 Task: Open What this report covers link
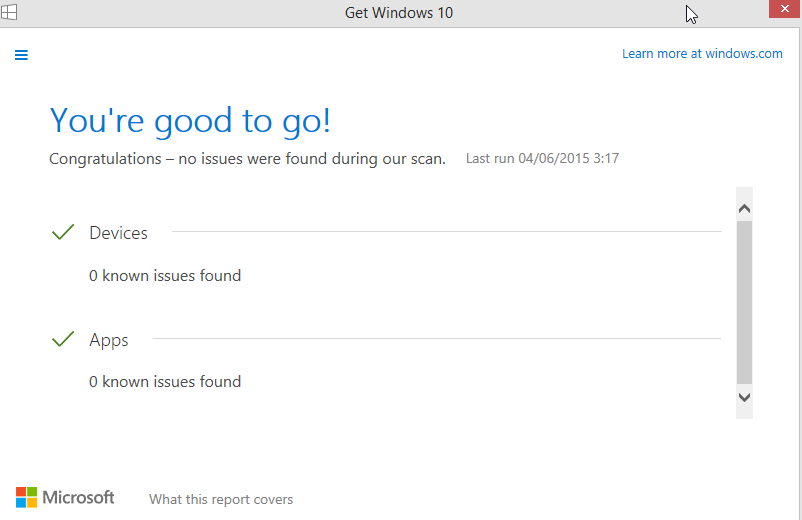pyautogui.click(x=221, y=499)
